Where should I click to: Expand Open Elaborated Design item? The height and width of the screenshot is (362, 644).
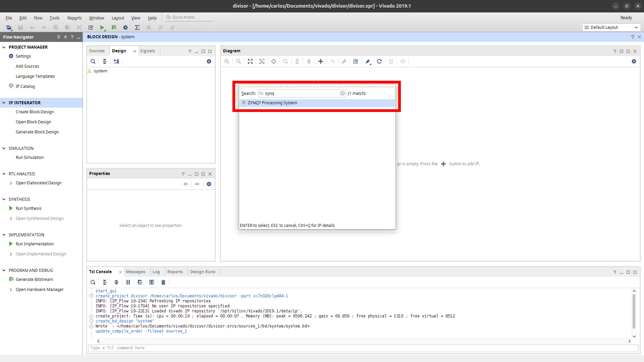[11, 183]
